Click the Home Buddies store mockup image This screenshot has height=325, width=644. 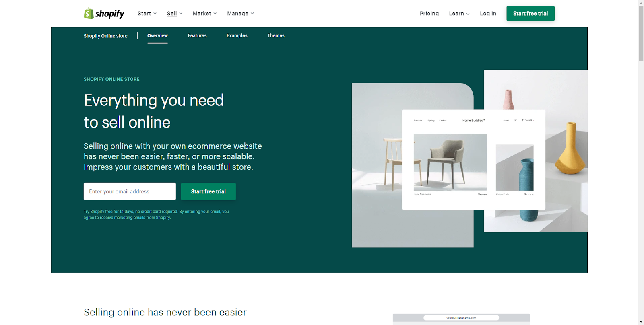pyautogui.click(x=474, y=160)
